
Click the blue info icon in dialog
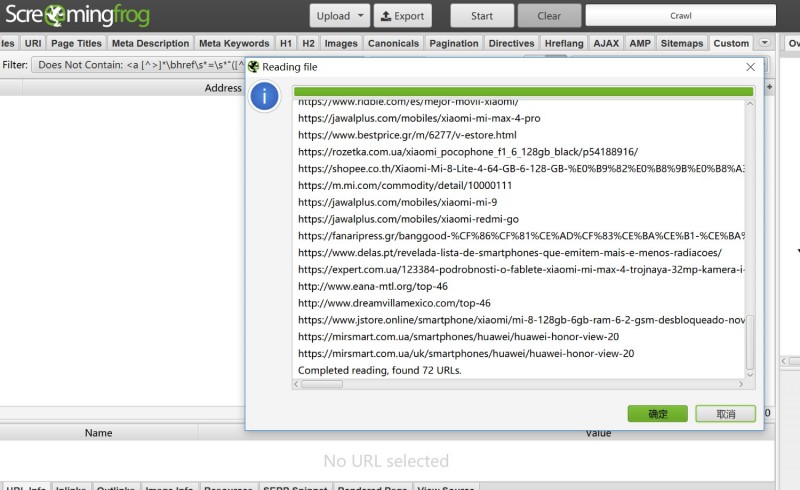pos(264,96)
